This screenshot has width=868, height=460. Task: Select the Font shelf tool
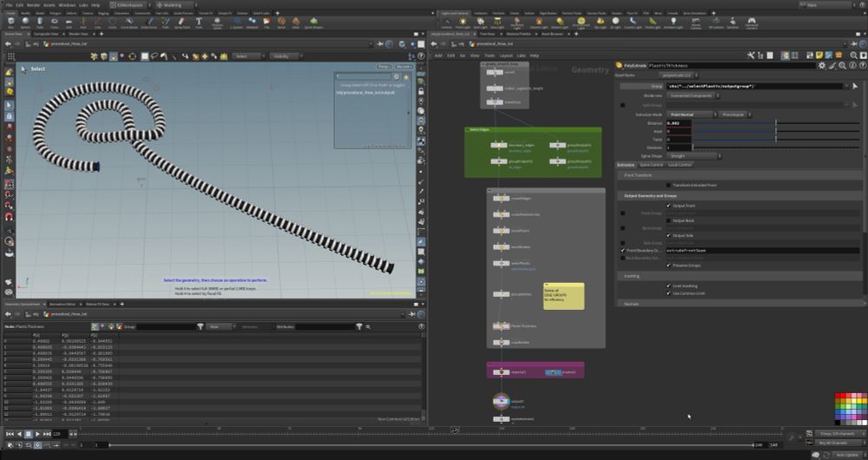tap(199, 23)
